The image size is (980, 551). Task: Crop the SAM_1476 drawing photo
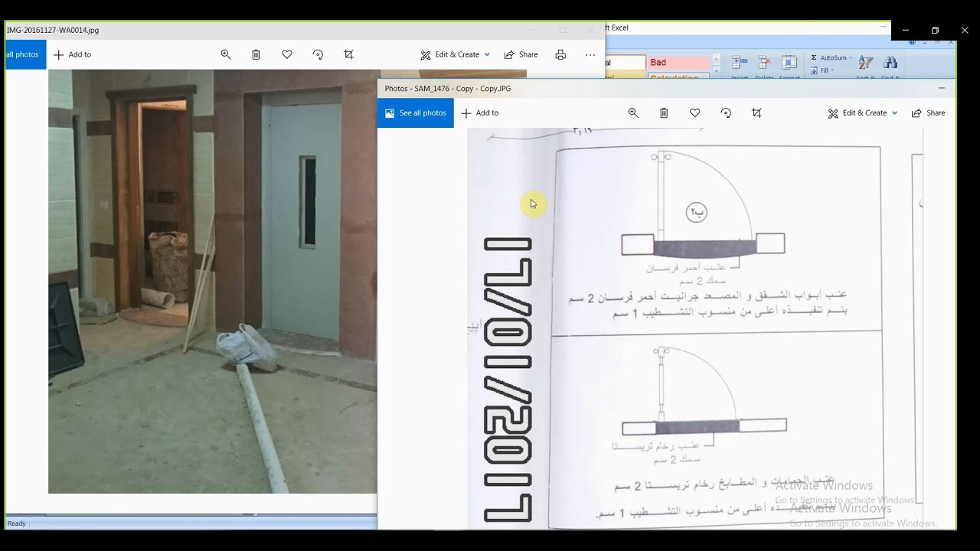tap(756, 112)
